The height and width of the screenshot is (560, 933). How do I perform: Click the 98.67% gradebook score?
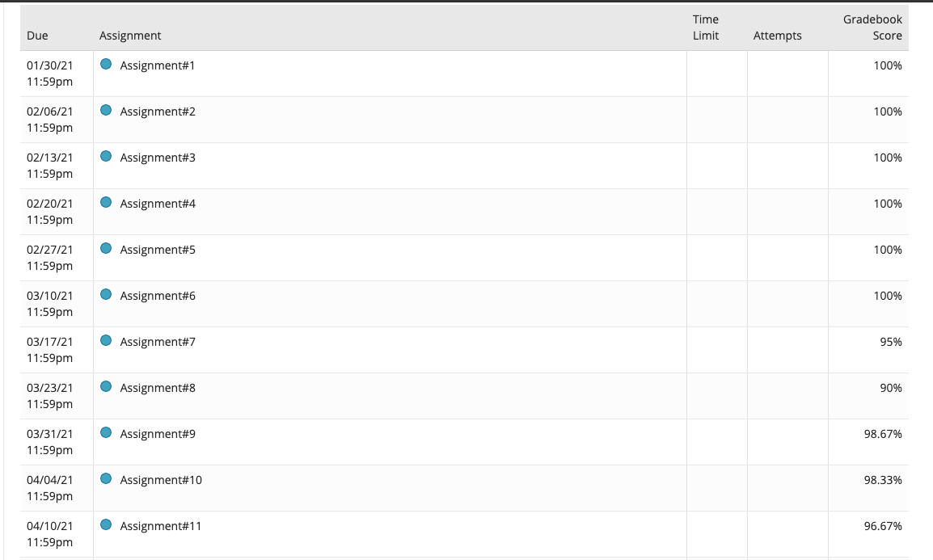[883, 434]
